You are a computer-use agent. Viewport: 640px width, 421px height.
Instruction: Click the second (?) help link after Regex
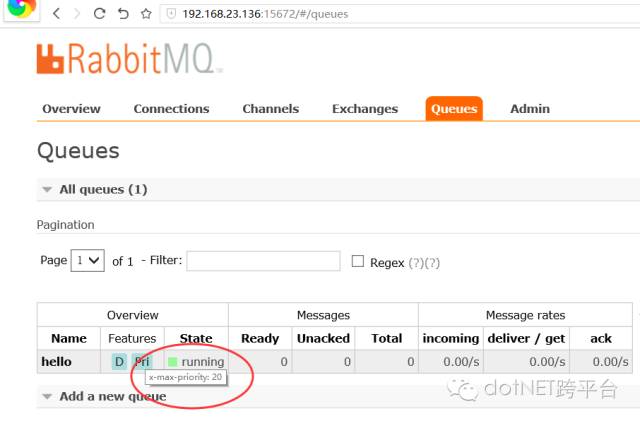click(x=432, y=263)
